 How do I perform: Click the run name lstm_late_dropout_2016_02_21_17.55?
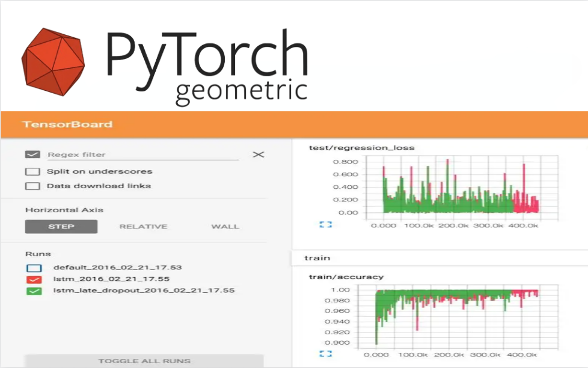click(x=144, y=290)
